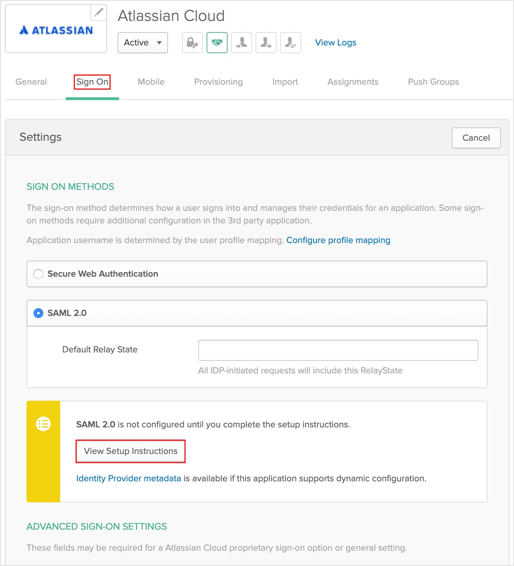The width and height of the screenshot is (514, 566).
Task: Go to the Assignments tab
Action: [353, 82]
